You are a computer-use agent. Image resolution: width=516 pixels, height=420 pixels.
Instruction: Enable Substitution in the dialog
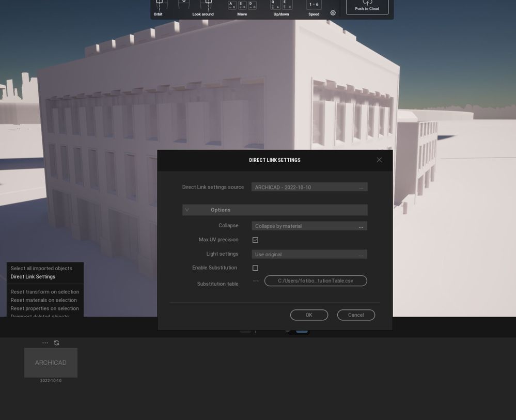pyautogui.click(x=255, y=268)
